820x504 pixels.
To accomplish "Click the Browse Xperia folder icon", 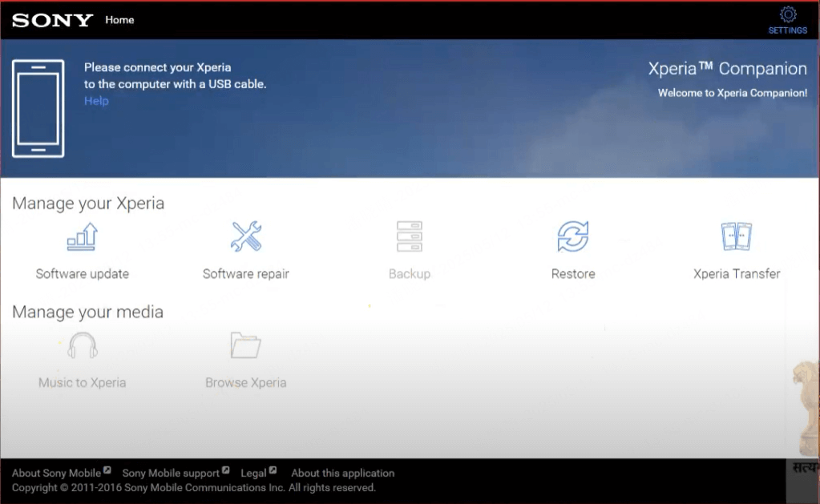I will (x=246, y=345).
